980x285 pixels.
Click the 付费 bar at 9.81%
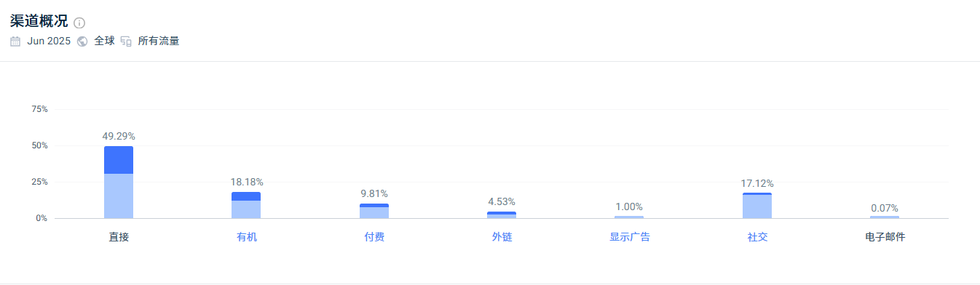pos(374,211)
